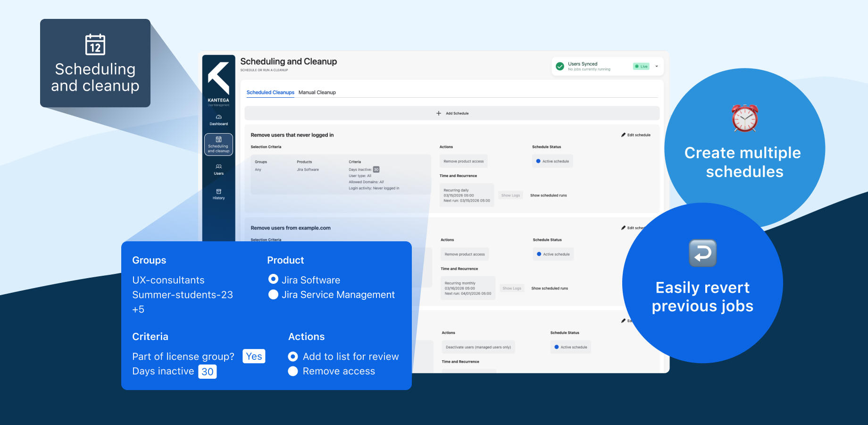Switch to the Manual Cleanup tab
This screenshot has width=868, height=425.
coord(317,93)
